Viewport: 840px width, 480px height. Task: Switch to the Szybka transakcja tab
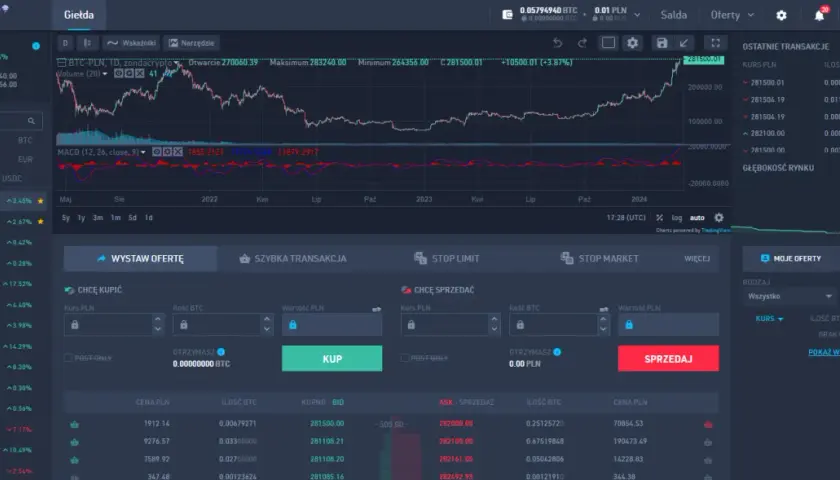[293, 259]
